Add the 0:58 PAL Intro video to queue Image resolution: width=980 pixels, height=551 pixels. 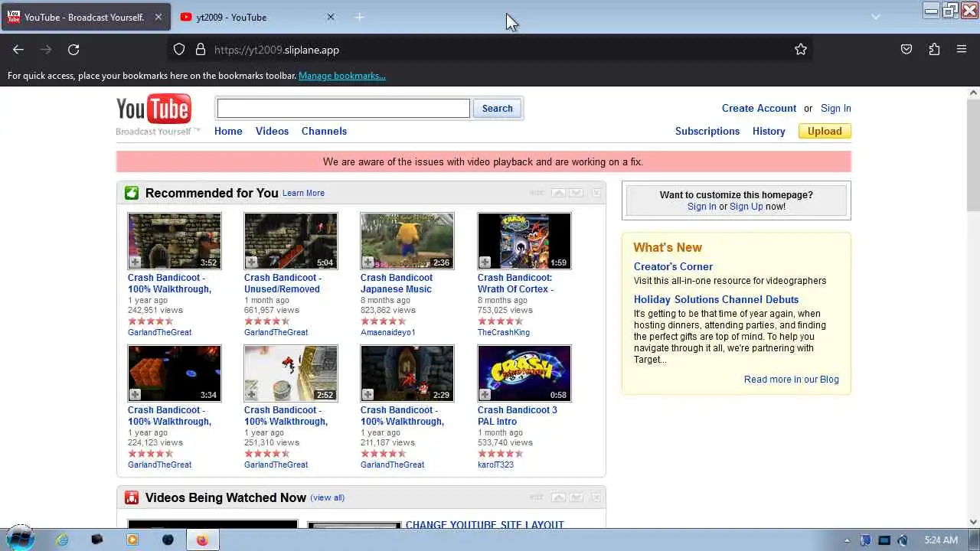(485, 394)
